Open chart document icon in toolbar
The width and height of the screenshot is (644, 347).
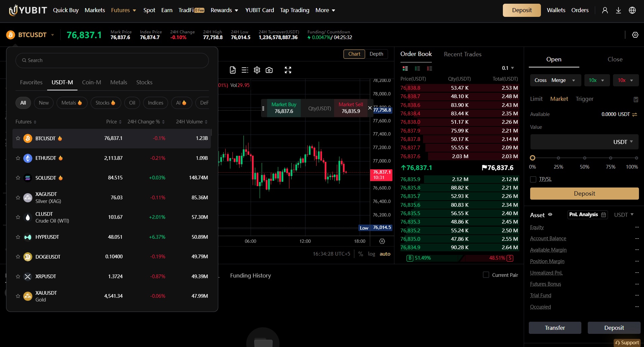pyautogui.click(x=233, y=70)
